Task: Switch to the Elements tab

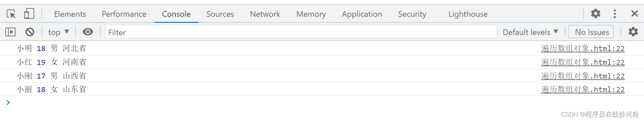Action: coord(70,14)
